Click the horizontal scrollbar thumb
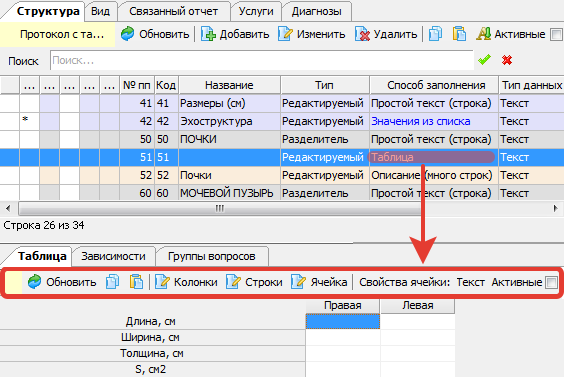This screenshot has width=564, height=377. pyautogui.click(x=220, y=208)
